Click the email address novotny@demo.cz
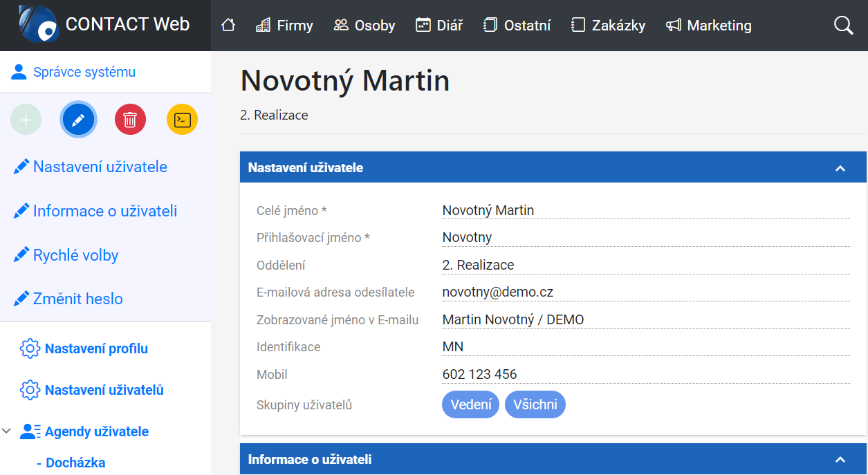Viewport: 868px width, 475px height. coord(498,292)
